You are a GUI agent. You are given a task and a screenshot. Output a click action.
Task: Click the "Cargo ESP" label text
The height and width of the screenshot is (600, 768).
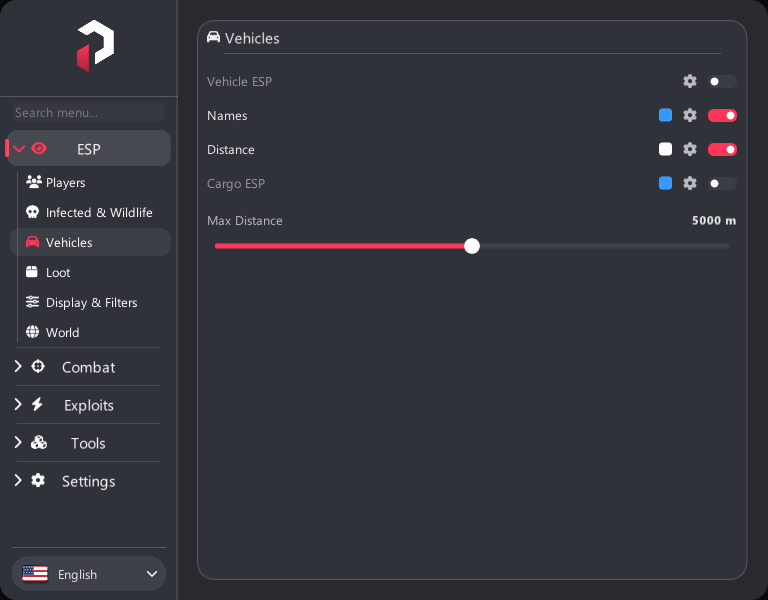236,184
